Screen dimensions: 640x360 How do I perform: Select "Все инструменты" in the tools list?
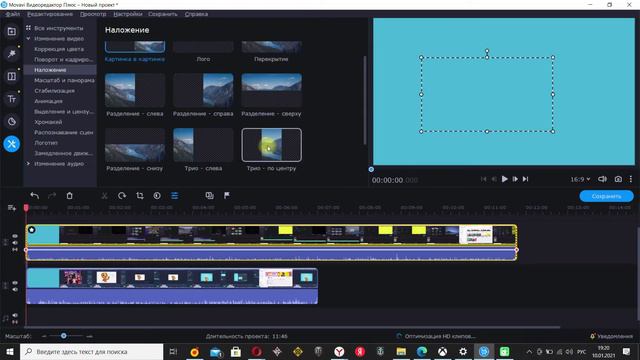pos(59,28)
